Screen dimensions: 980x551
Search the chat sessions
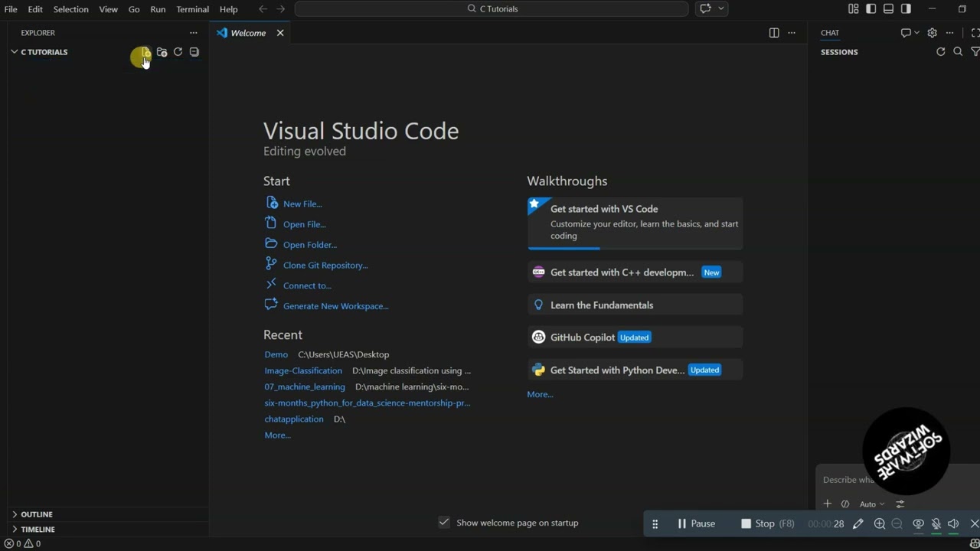pyautogui.click(x=958, y=52)
